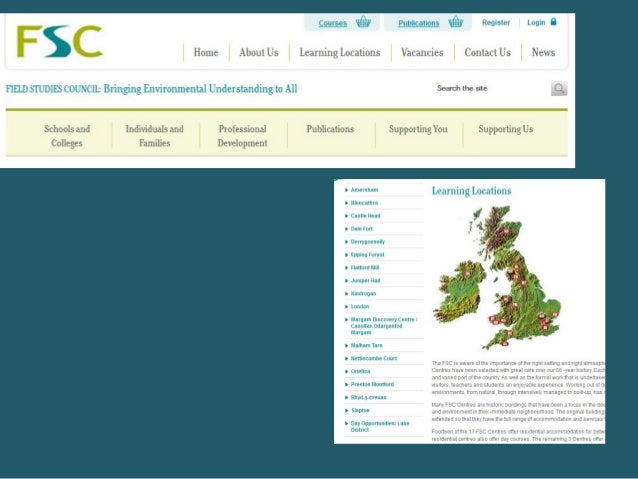This screenshot has height=479, width=638.
Task: Open Castle Head location link
Action: 365,216
